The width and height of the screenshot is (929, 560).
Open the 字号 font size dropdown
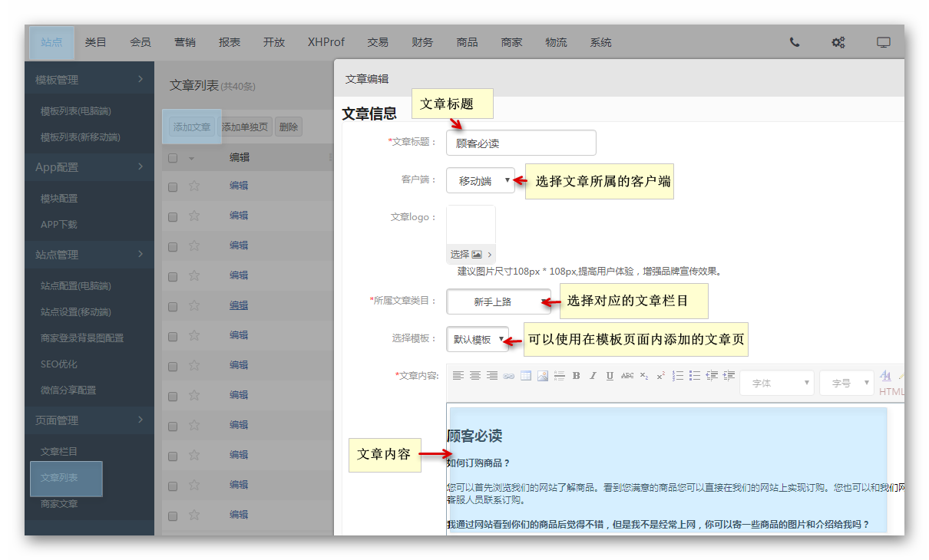coord(846,383)
